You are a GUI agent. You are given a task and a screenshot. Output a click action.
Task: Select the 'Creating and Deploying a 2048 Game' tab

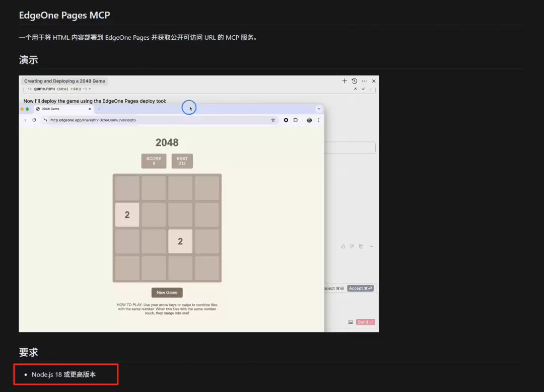point(64,81)
